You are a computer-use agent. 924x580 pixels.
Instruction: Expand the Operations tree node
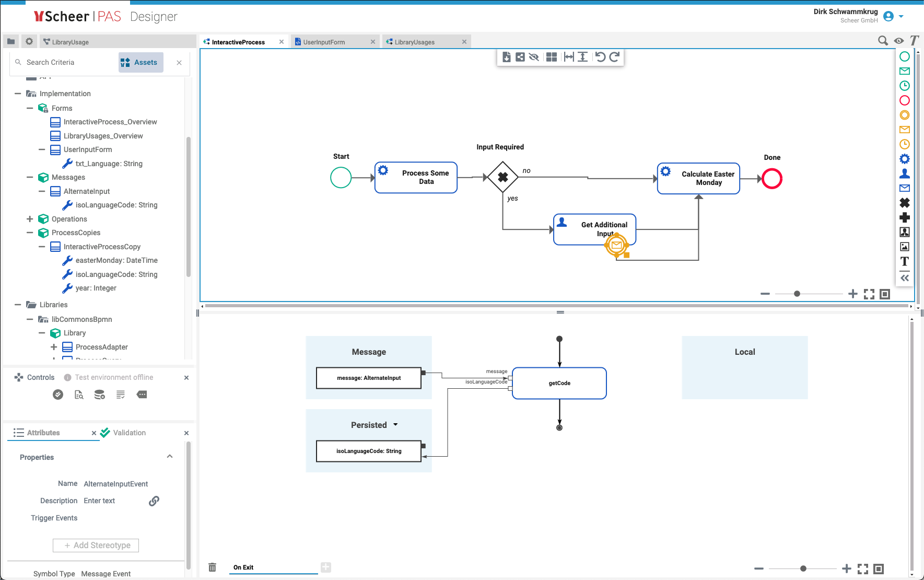coord(30,219)
